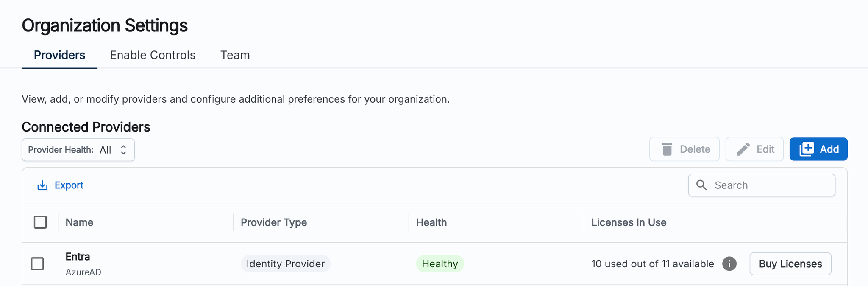Sort by the Provider Type column
The image size is (868, 286).
click(273, 222)
